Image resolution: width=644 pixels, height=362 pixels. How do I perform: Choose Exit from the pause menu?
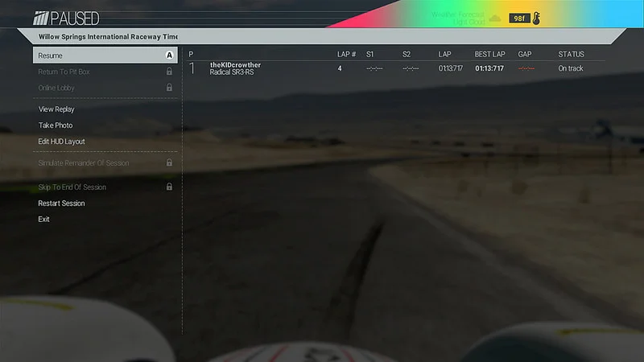(44, 219)
